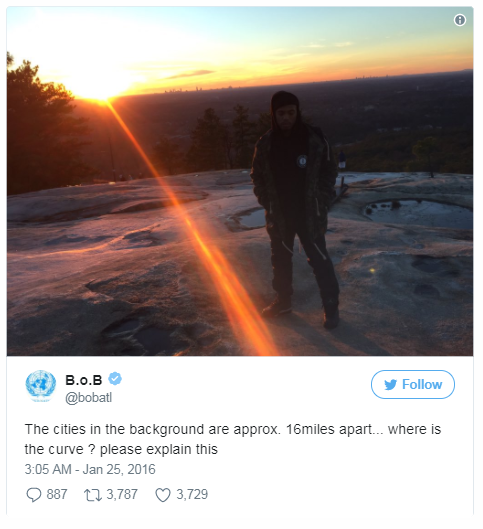Click the water puddle on the rock
This screenshot has height=529, width=483.
tap(418, 213)
